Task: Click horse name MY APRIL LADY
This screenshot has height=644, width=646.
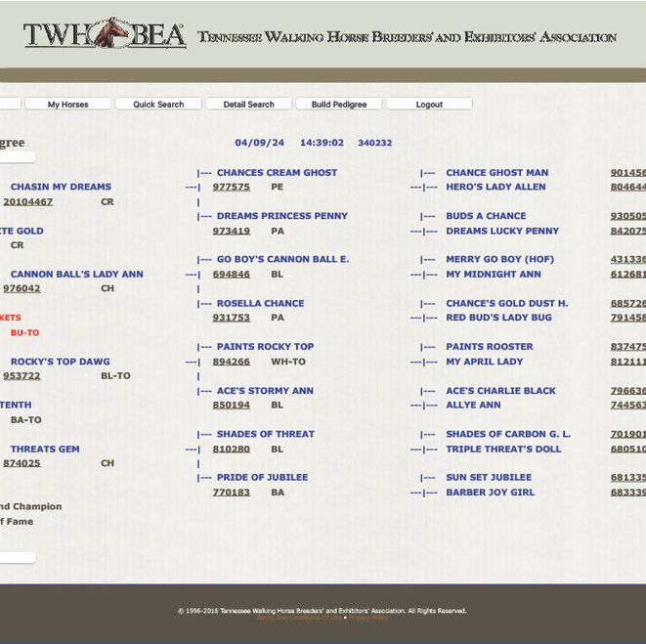Action: click(x=485, y=362)
